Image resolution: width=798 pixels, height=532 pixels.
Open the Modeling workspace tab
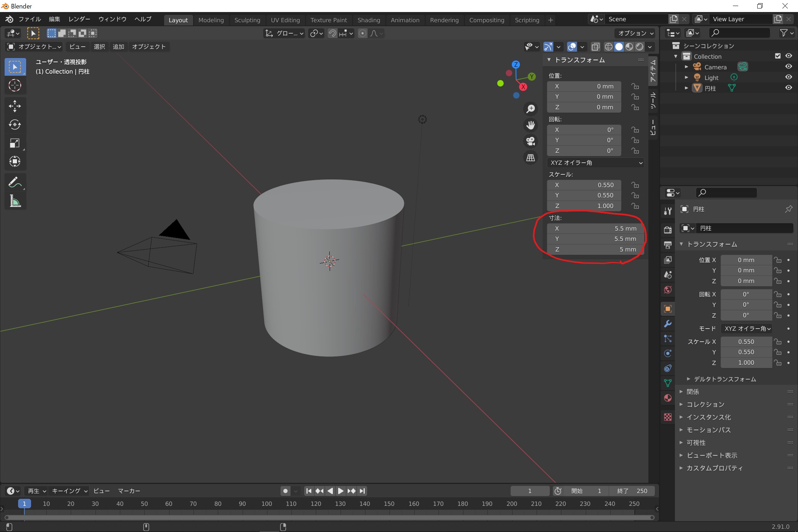click(x=211, y=20)
